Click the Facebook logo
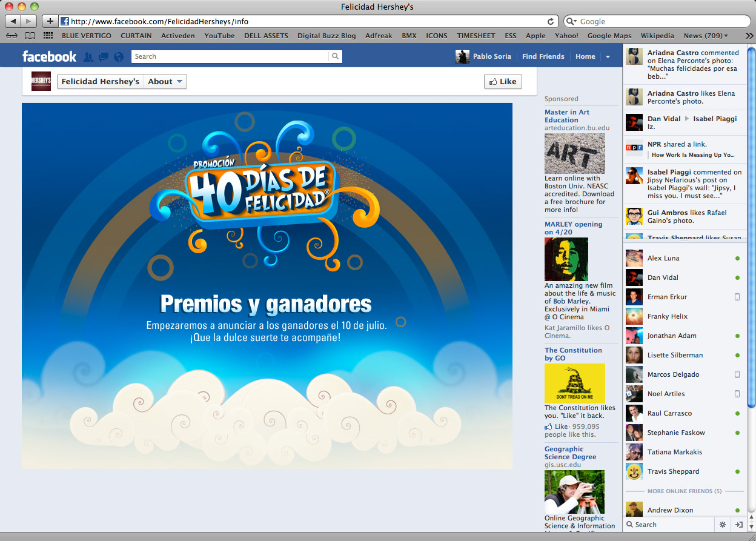The image size is (756, 541). [49, 56]
